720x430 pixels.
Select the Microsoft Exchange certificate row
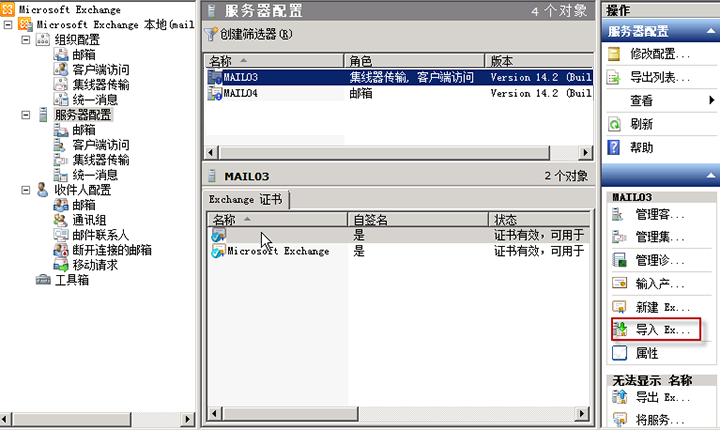coord(399,251)
